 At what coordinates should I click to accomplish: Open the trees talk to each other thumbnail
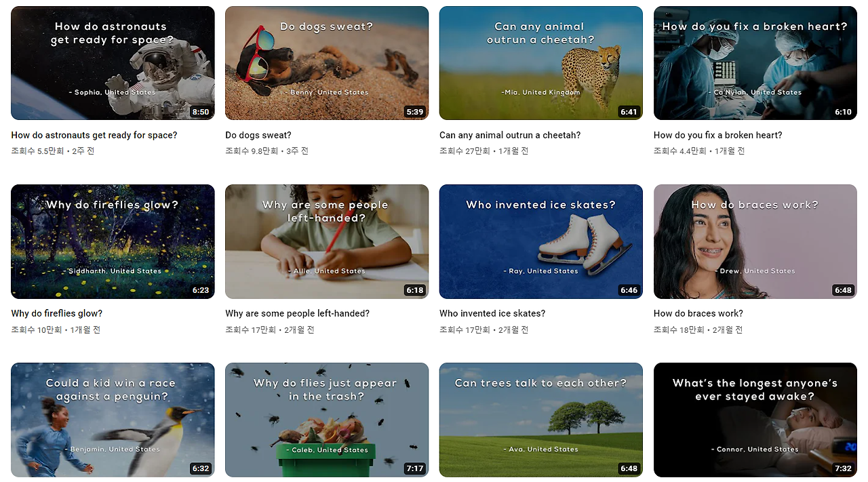[x=541, y=420]
